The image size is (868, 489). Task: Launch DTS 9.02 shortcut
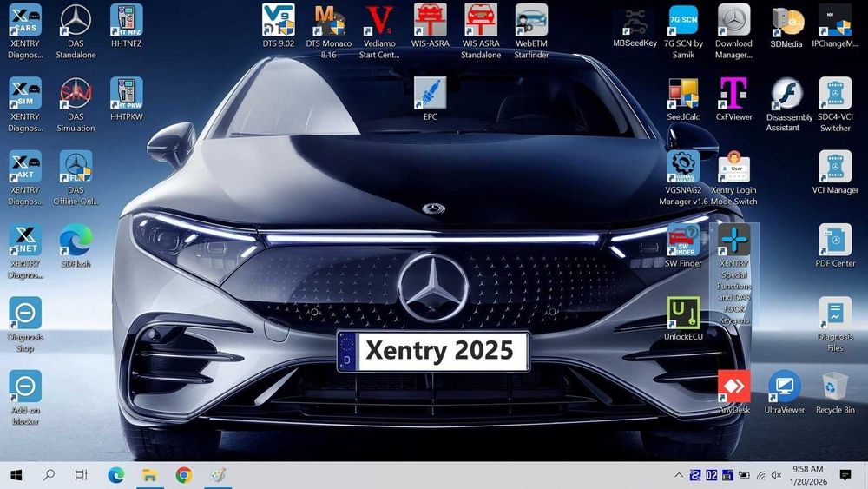pos(278,20)
